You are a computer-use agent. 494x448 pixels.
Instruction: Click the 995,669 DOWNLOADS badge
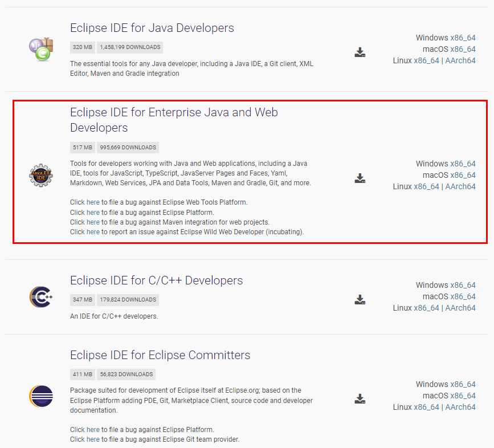click(x=128, y=148)
